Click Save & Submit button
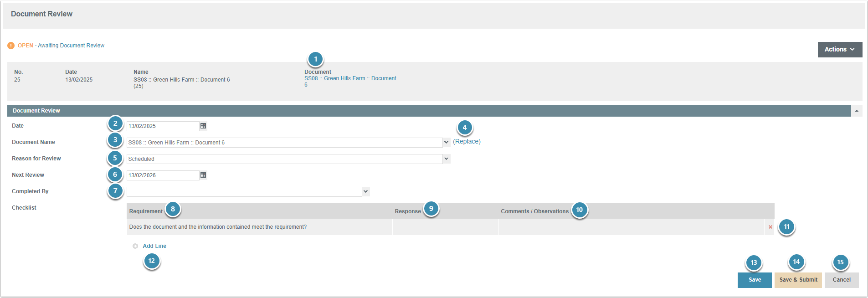This screenshot has height=298, width=868. coord(798,280)
